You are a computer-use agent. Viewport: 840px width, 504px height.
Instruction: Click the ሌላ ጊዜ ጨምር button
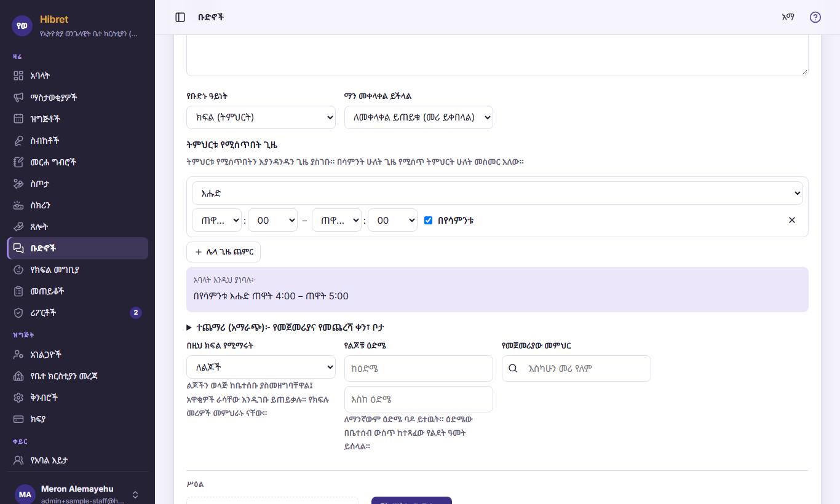[x=224, y=252]
